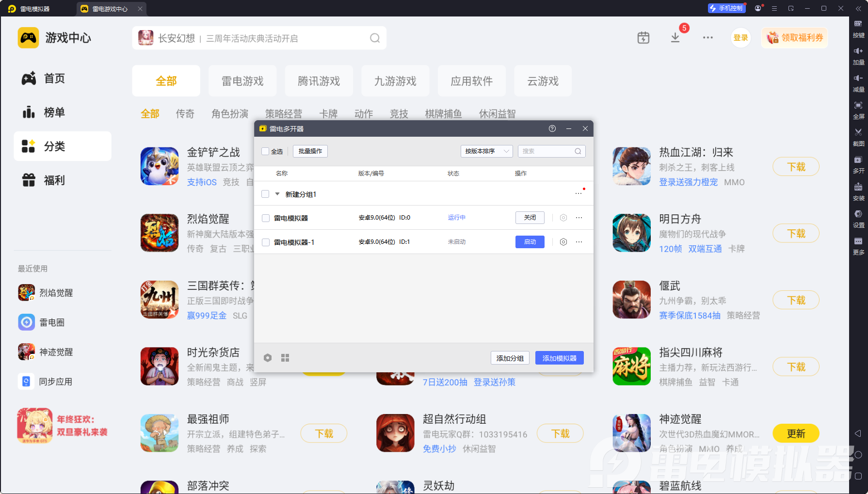Open help in the 雷电多开器 title bar
The width and height of the screenshot is (868, 494).
coord(552,128)
